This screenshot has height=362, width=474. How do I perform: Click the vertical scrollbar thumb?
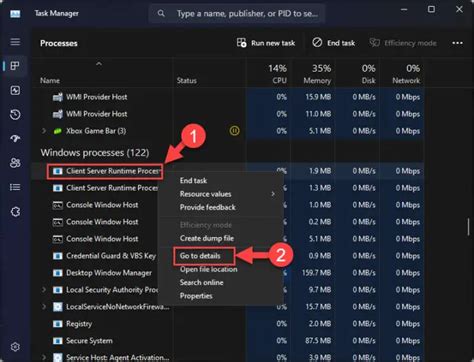pos(468,226)
